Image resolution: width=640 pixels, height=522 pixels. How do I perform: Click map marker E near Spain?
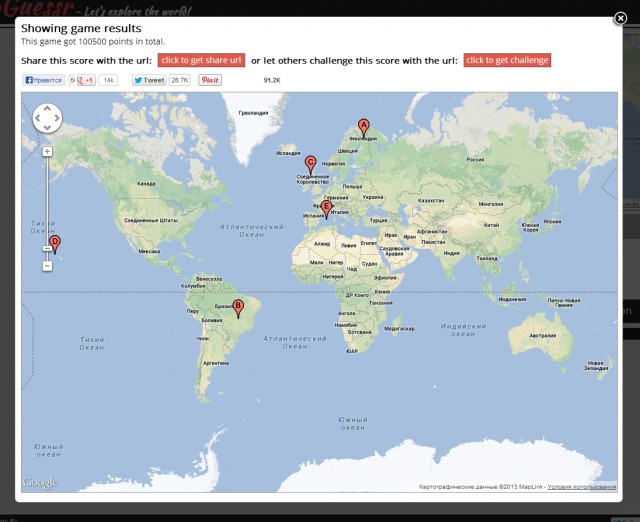pyautogui.click(x=326, y=210)
